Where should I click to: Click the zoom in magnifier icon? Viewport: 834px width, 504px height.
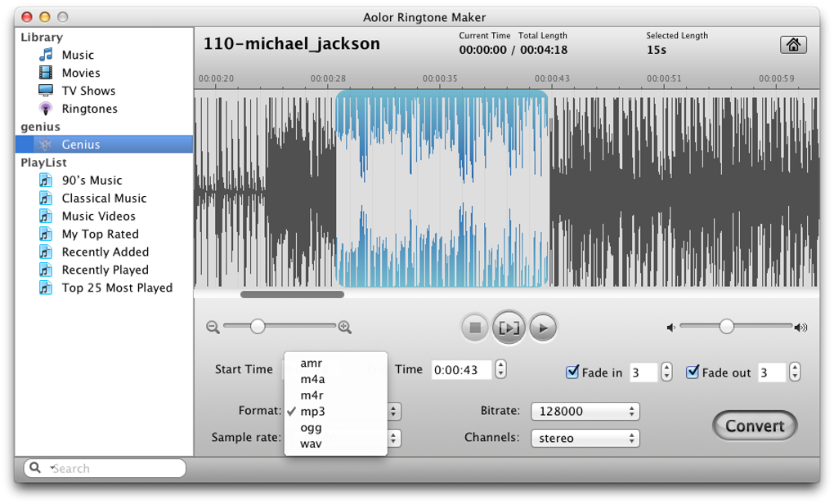click(x=345, y=328)
